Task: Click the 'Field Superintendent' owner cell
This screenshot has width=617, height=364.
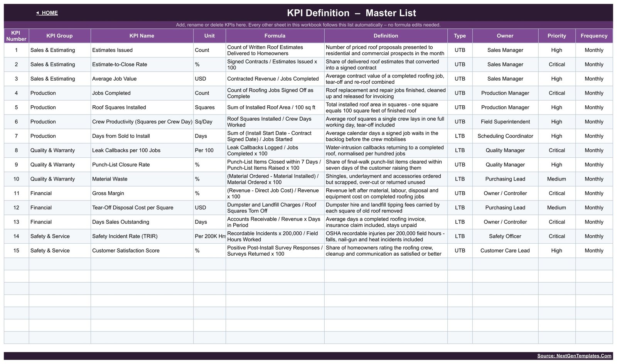Action: point(505,121)
